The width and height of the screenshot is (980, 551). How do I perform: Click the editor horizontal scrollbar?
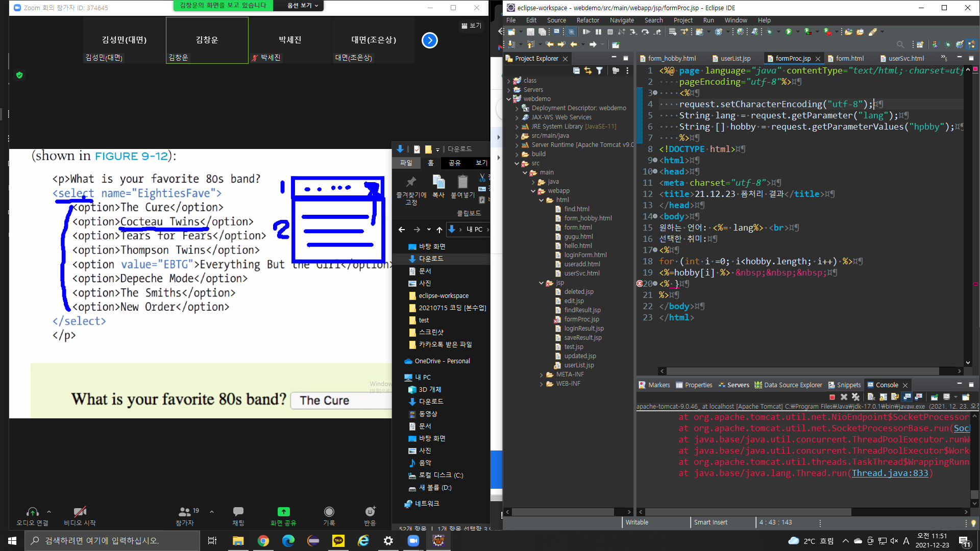pos(801,371)
